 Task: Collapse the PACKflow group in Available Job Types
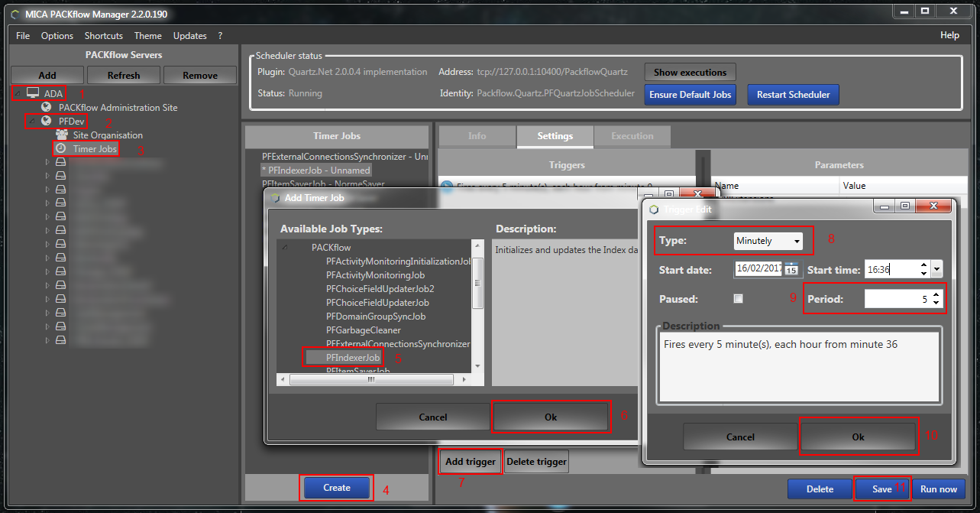pos(286,248)
